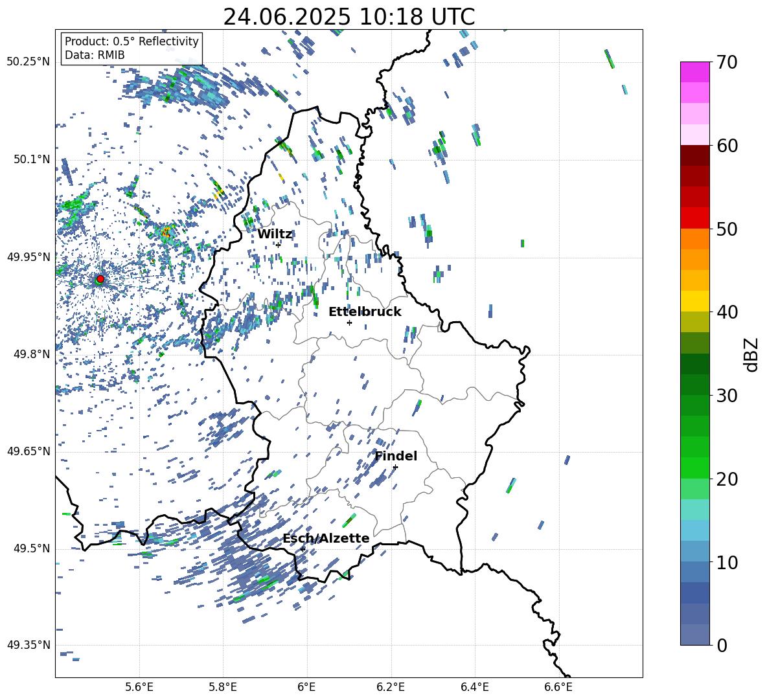This screenshot has height=700, width=767.
Task: Click the 49.95°N latitude tick label
Action: click(29, 256)
